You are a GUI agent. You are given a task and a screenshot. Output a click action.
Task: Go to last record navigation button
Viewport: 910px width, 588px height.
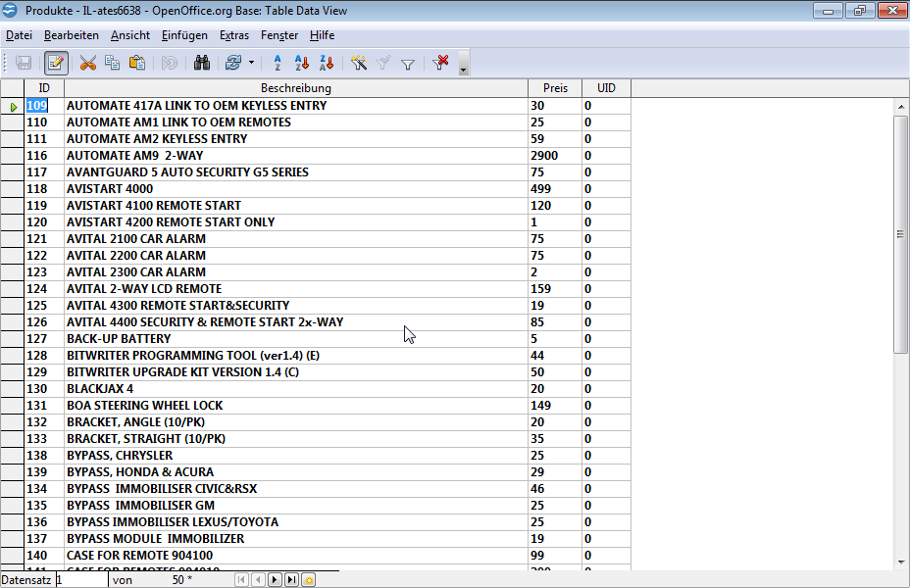point(292,580)
